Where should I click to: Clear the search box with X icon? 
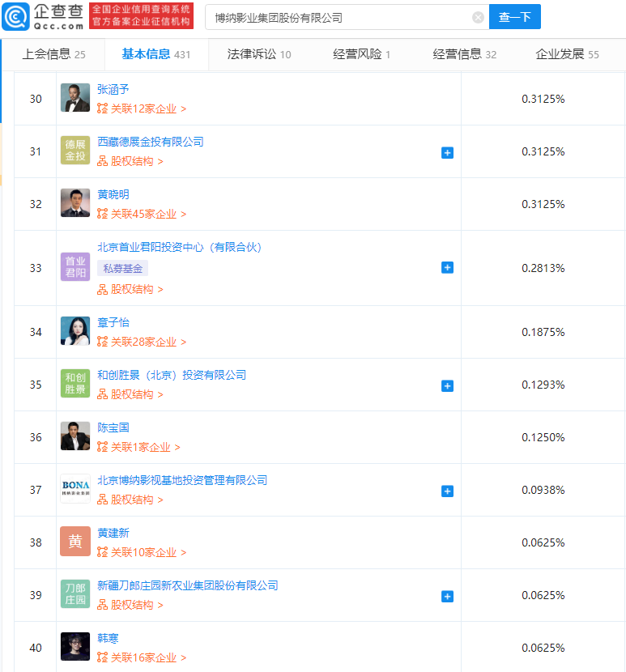click(x=478, y=18)
